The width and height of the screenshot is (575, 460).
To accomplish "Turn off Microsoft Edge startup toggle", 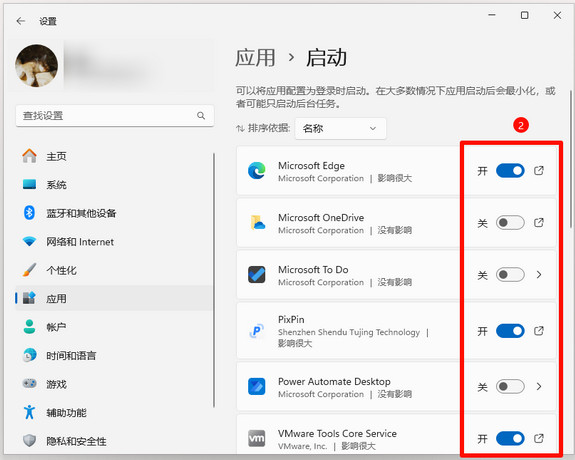I will pos(510,171).
